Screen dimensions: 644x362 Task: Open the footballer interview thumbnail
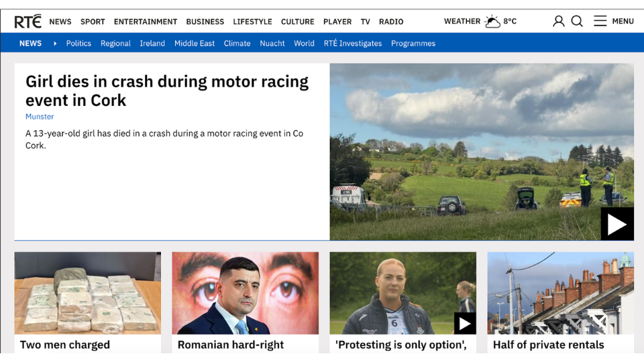[403, 293]
